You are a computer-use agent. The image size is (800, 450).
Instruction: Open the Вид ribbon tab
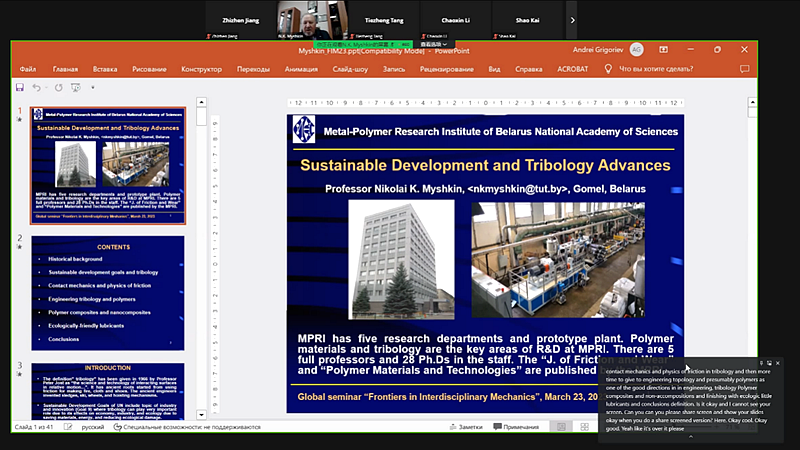tap(494, 69)
